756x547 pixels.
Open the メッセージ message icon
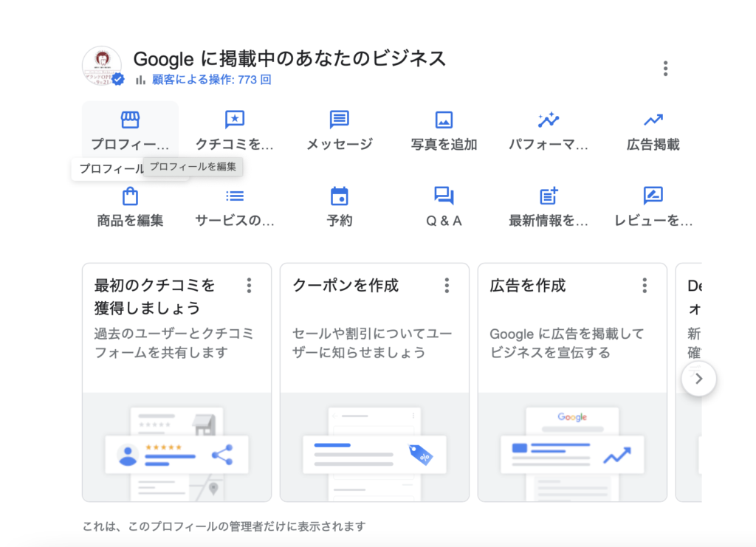coord(339,120)
